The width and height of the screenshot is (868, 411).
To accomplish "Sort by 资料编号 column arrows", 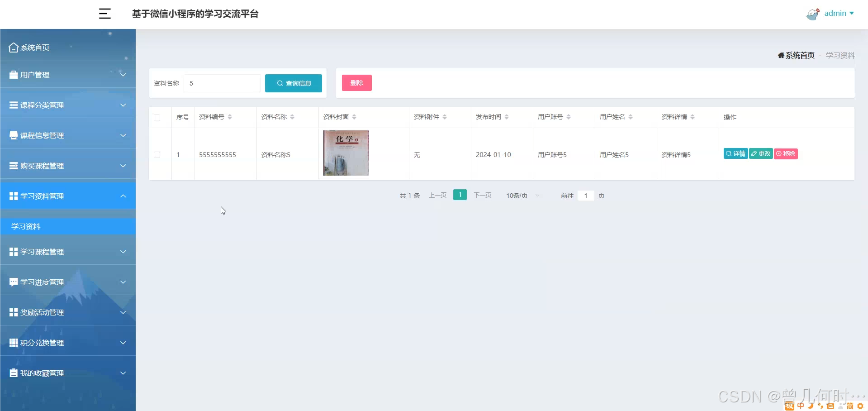I will (x=230, y=117).
